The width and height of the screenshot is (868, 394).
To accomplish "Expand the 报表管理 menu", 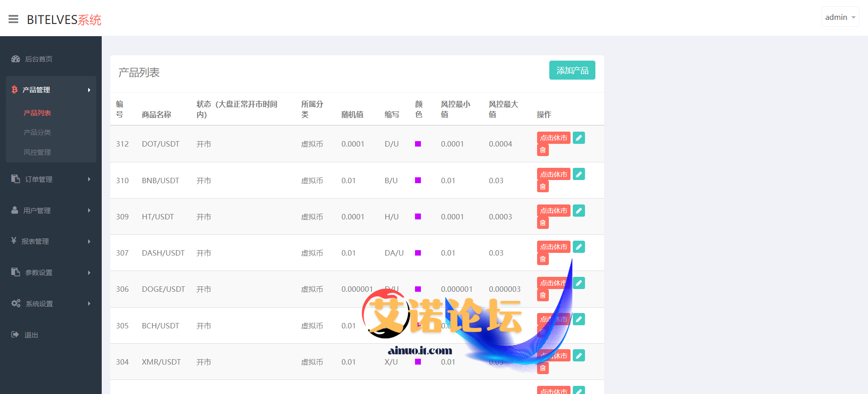I will click(x=51, y=241).
